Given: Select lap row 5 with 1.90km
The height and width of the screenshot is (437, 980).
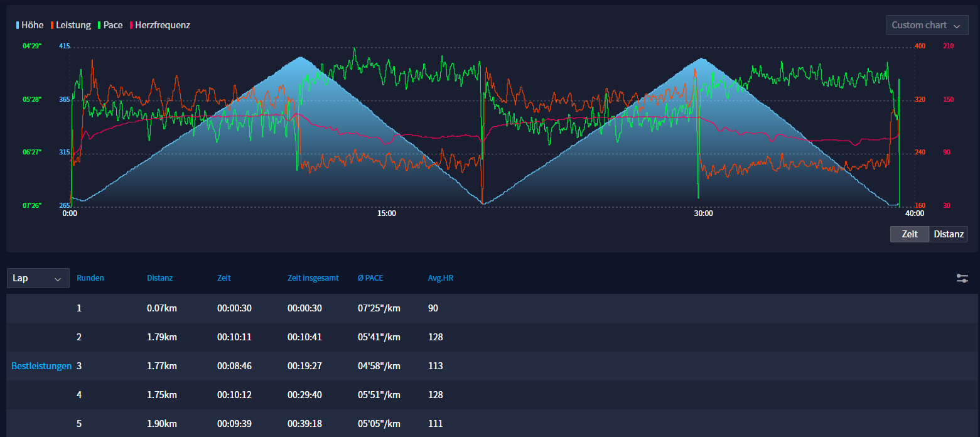Looking at the screenshot, I should (162, 424).
